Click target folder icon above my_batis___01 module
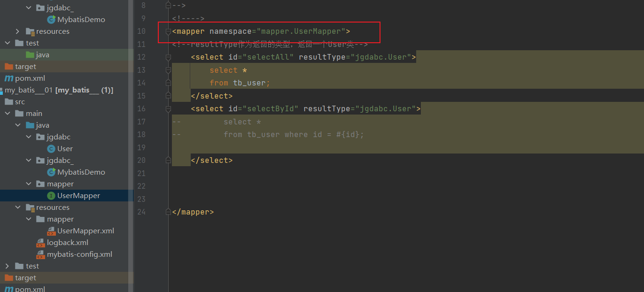This screenshot has height=292, width=644. coord(8,67)
